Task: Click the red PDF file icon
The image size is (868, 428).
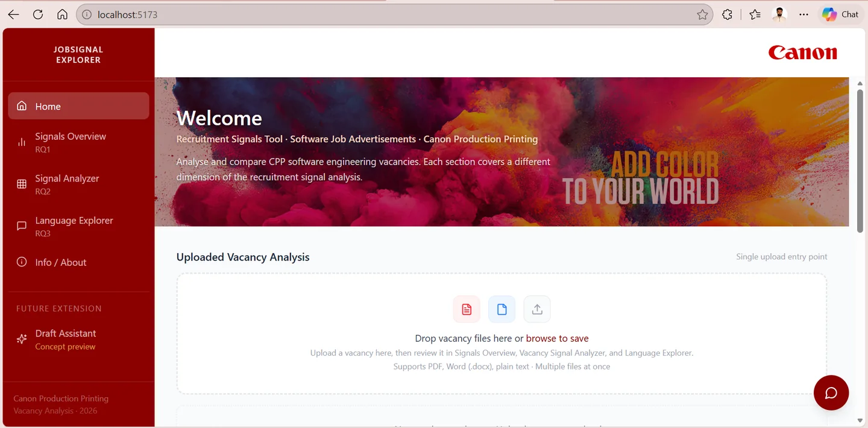Action: (467, 309)
